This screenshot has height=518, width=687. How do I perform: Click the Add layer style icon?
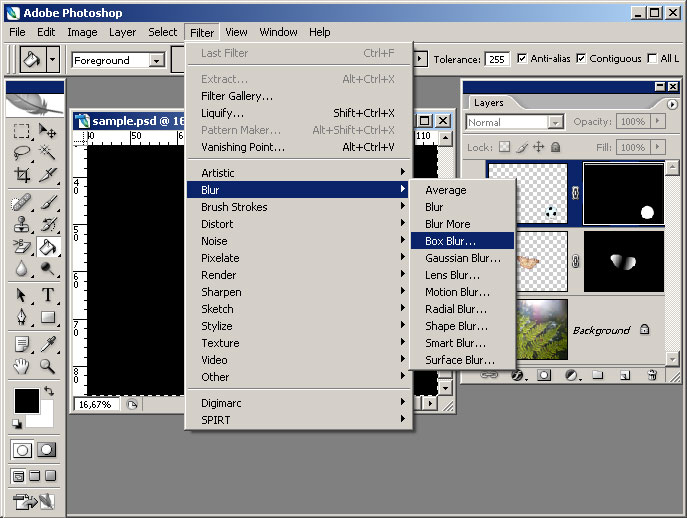point(518,376)
